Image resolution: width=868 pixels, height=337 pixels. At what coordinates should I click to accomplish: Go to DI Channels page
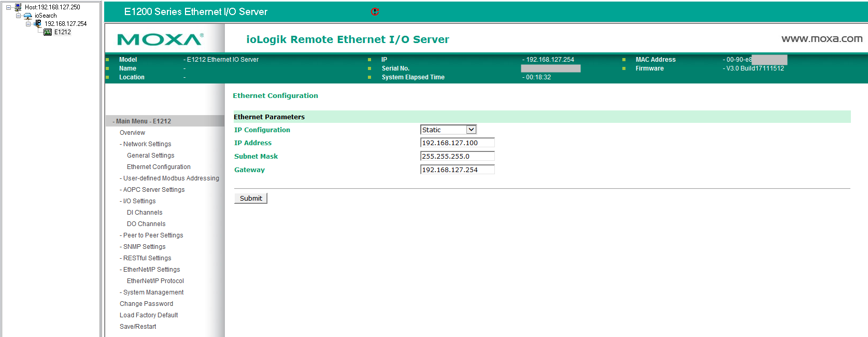[145, 213]
